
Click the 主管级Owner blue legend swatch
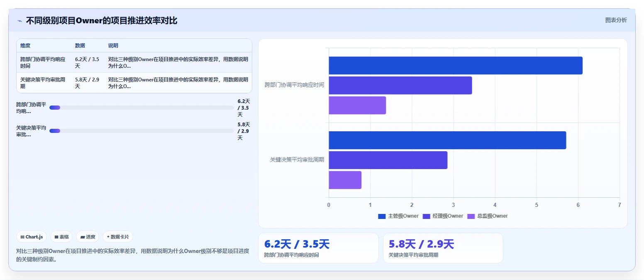coord(382,216)
